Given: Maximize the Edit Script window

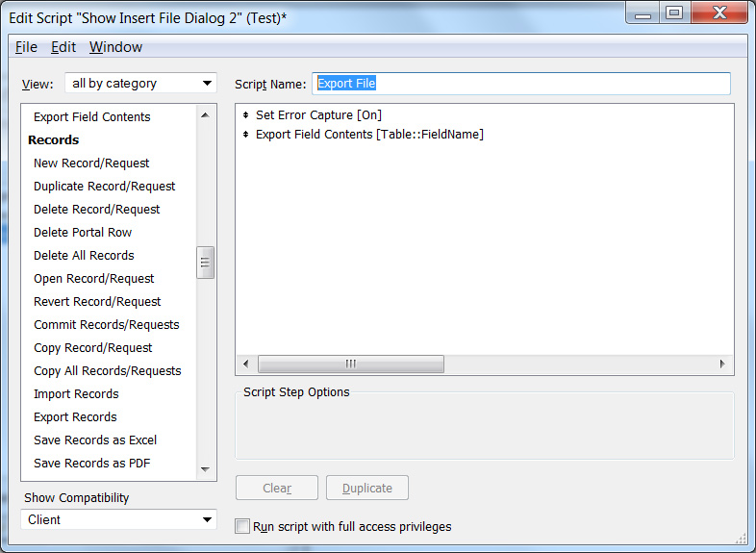Looking at the screenshot, I should point(673,13).
